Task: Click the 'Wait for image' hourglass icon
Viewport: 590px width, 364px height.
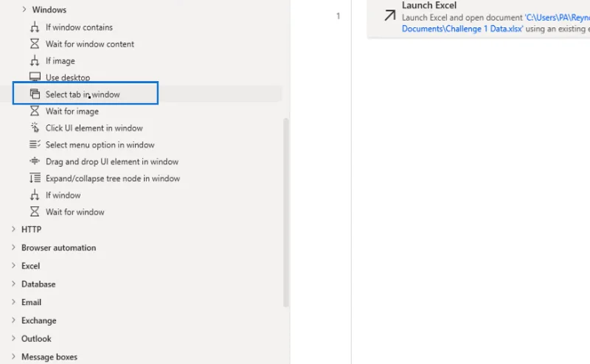Action: 35,111
